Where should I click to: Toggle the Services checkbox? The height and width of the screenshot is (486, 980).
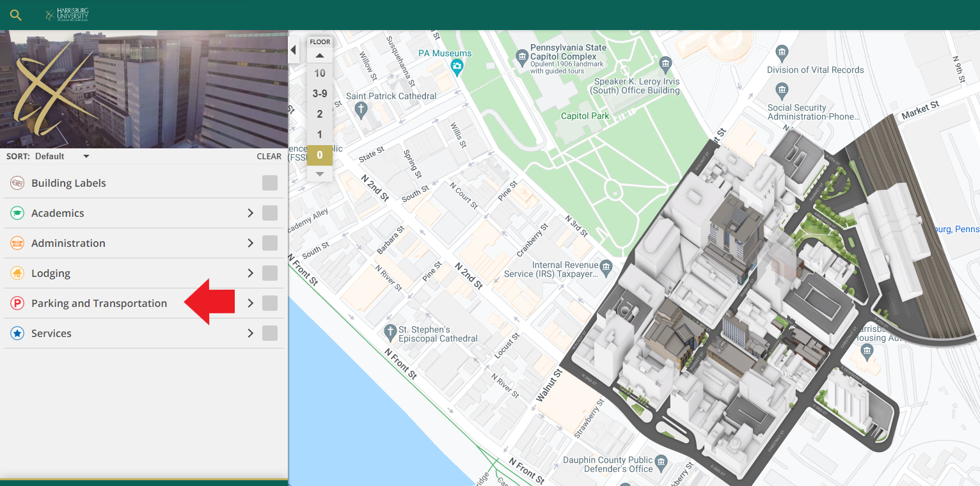tap(270, 333)
